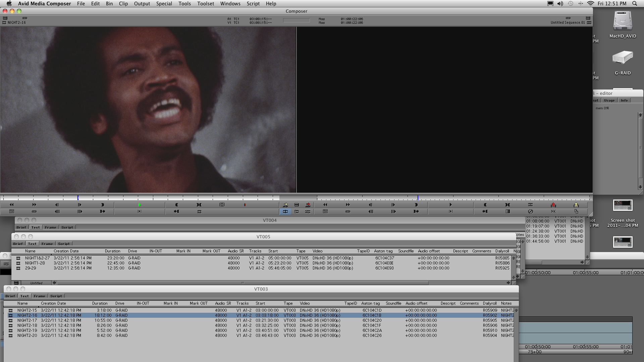This screenshot has width=644, height=362.
Task: Open the Untitled Sequence.01 name menu
Action: [x=568, y=23]
